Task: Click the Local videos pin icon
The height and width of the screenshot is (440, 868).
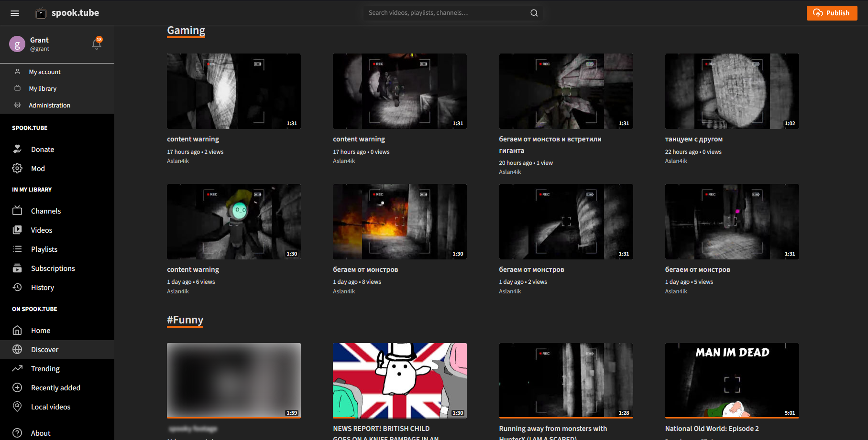Action: [17, 407]
